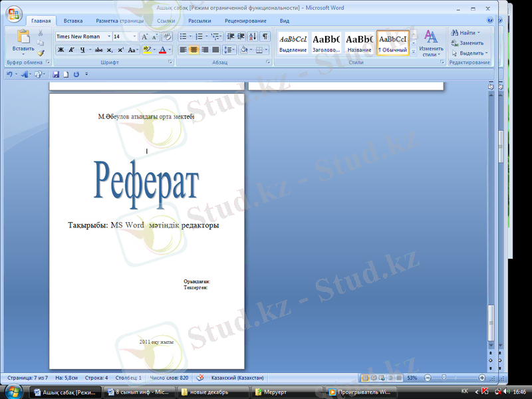This screenshot has height=399, width=532.
Task: Open the Рецензирование ribbon tab
Action: point(245,21)
